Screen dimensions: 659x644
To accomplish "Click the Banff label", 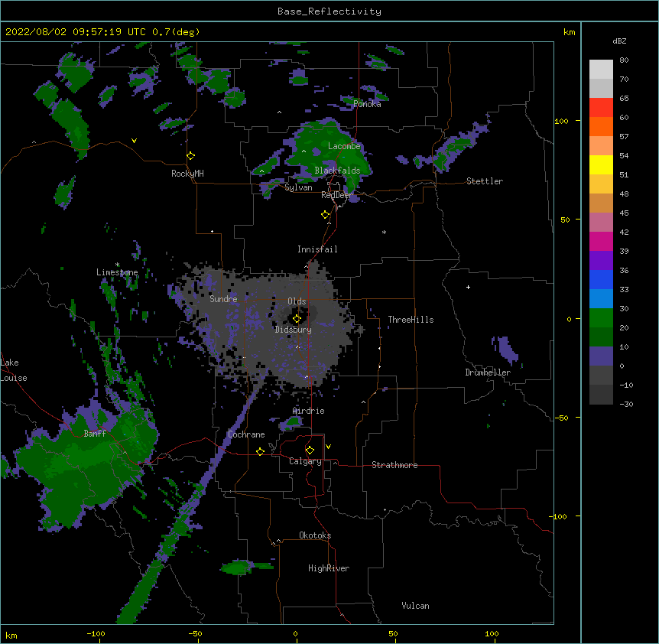I will click(95, 434).
